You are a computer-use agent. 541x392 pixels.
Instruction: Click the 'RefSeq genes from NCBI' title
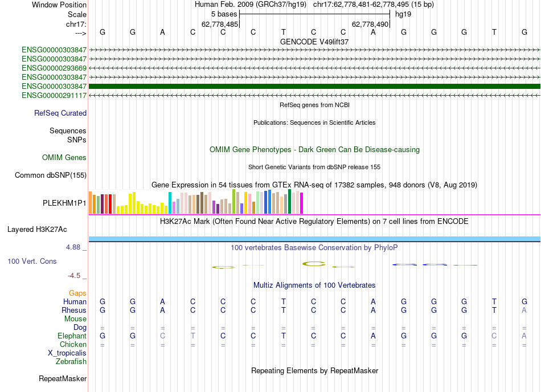tap(314, 105)
